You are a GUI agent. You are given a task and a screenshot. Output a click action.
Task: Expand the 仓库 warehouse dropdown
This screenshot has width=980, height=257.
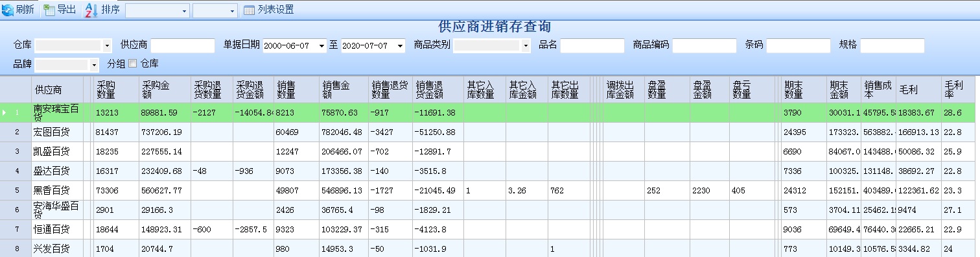(x=107, y=46)
